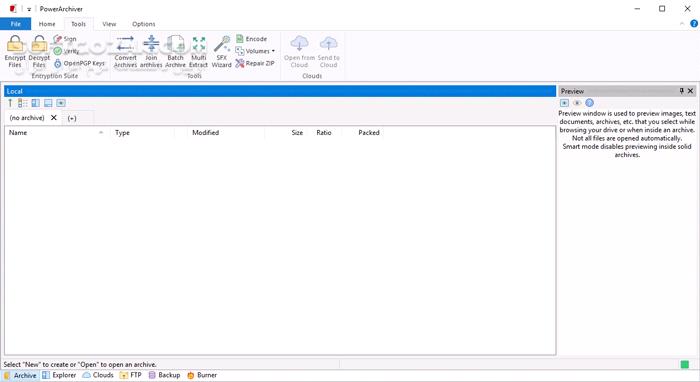Image resolution: width=700 pixels, height=382 pixels.
Task: Close the Preview panel
Action: click(691, 91)
